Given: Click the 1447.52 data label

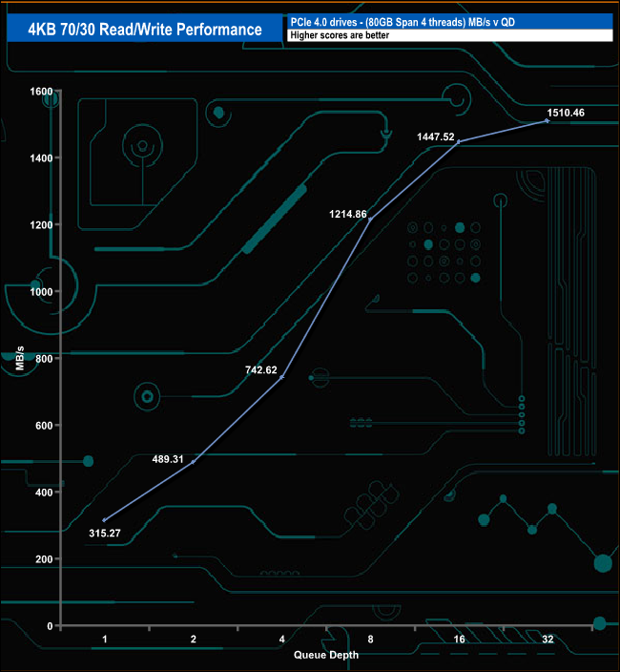Looking at the screenshot, I should (436, 136).
